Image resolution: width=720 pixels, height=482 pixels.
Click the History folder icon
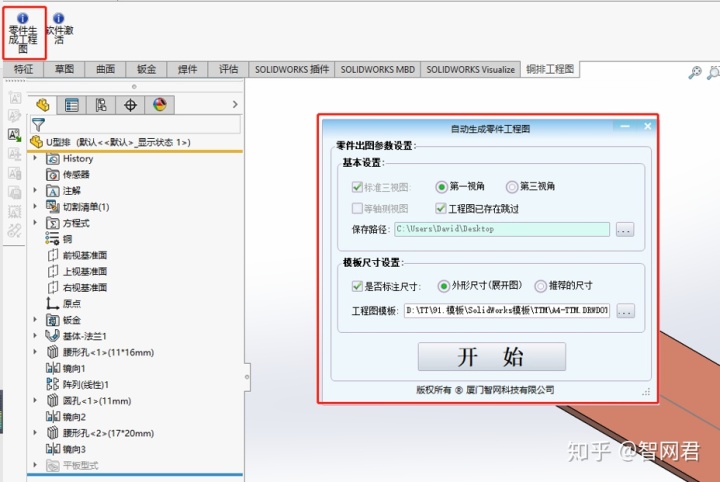53,159
